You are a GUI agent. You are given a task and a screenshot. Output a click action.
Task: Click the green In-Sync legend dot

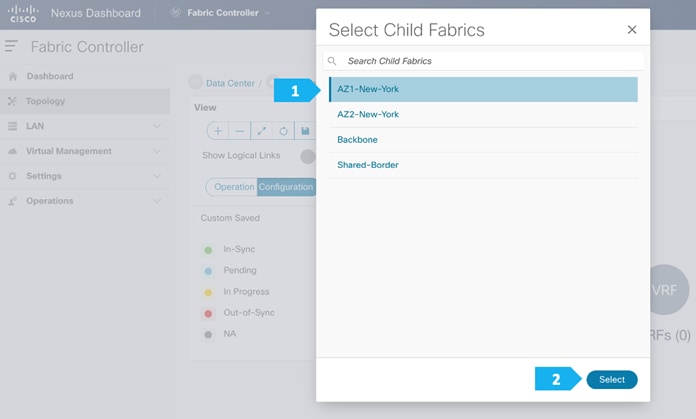208,250
